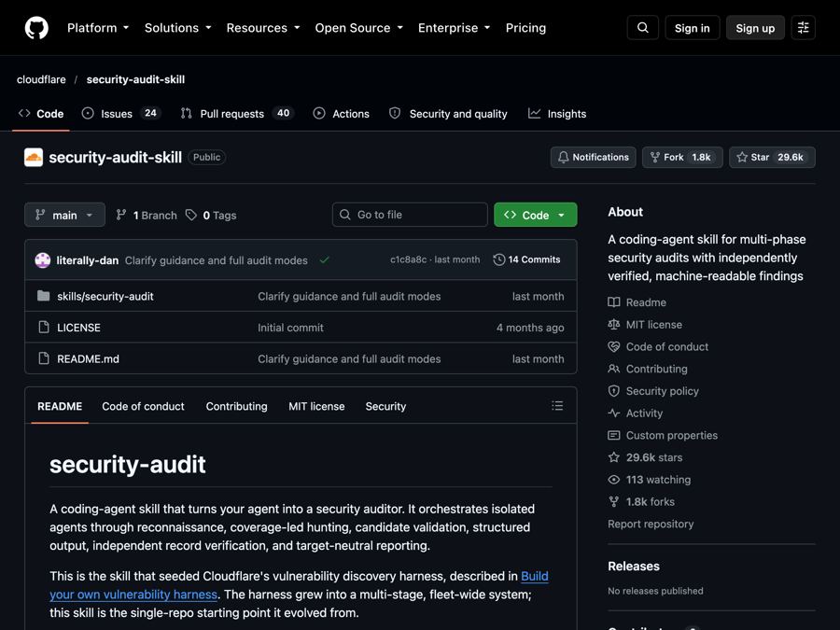
Task: Click the Cloudflare avatar next to repository title
Action: click(34, 158)
